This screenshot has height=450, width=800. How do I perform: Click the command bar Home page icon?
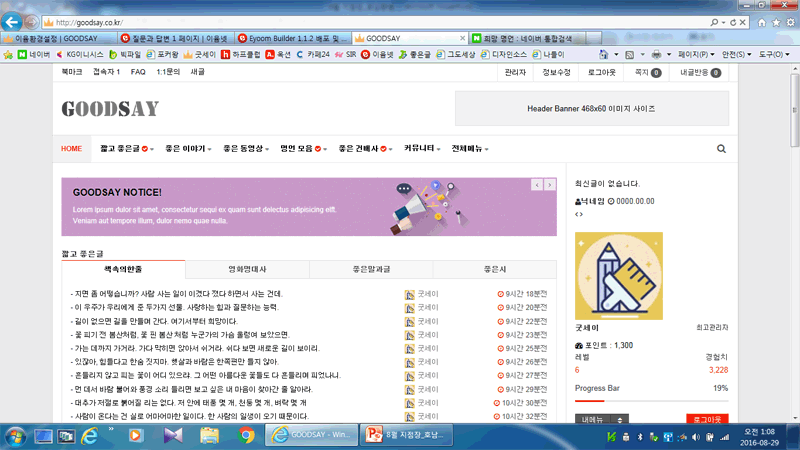pos(604,55)
